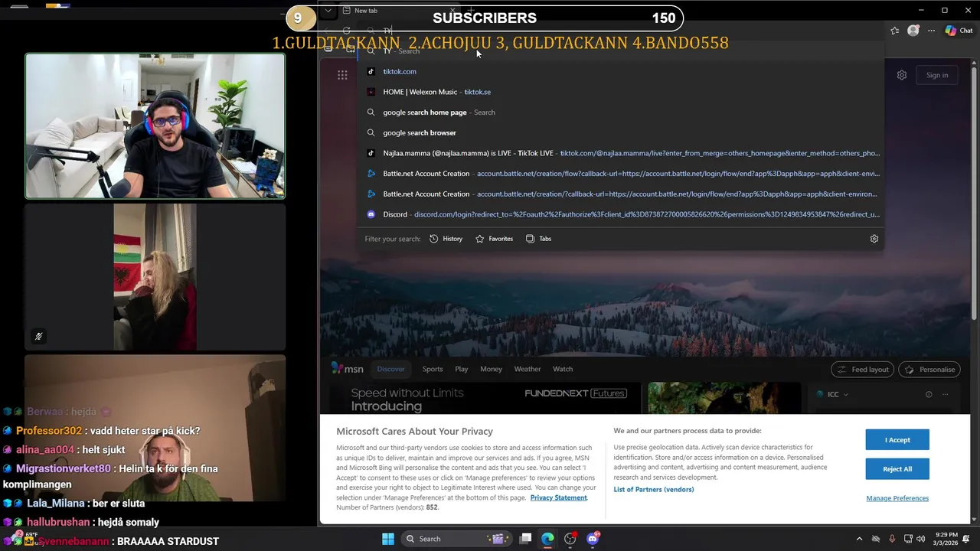Open the Windows Start menu
This screenshot has height=551, width=980.
coord(388,539)
